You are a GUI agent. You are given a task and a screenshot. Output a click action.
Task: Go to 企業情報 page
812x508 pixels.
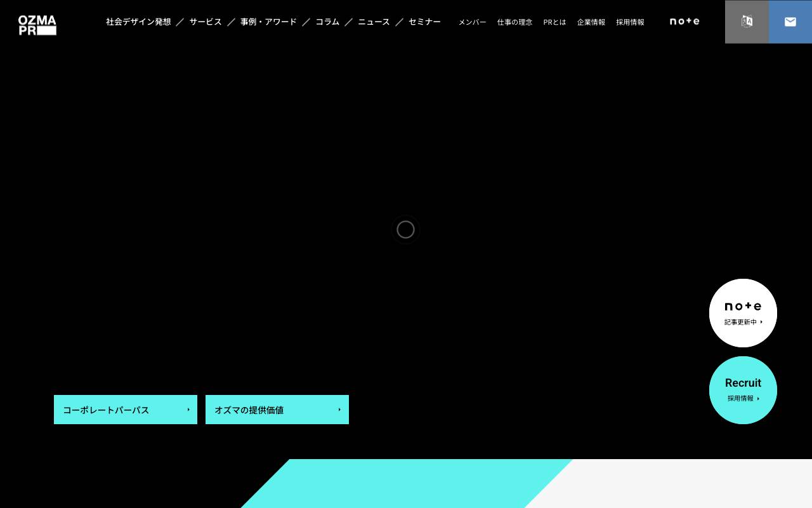pyautogui.click(x=591, y=22)
